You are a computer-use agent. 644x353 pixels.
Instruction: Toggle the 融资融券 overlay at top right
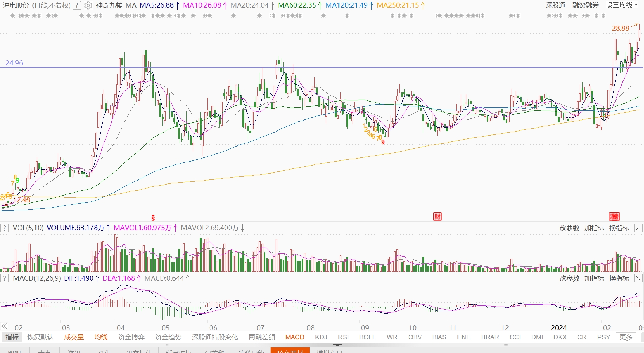pos(586,5)
